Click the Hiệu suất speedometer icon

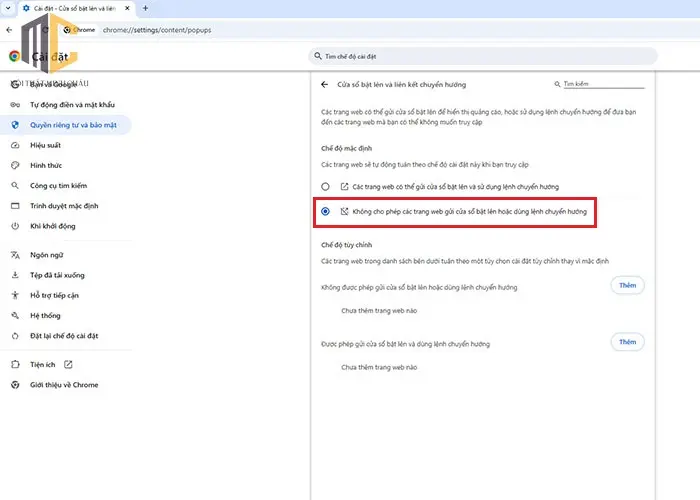coord(15,145)
